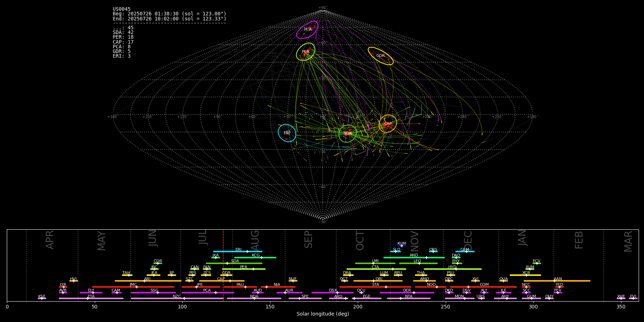Select the 'End: 20250726 10:02:00' line
Viewport: 644px width, 322px height.
170,19
